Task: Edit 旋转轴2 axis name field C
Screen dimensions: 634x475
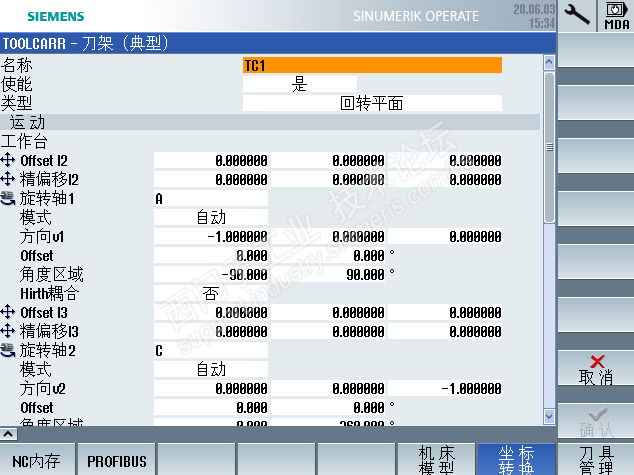Action: point(211,350)
